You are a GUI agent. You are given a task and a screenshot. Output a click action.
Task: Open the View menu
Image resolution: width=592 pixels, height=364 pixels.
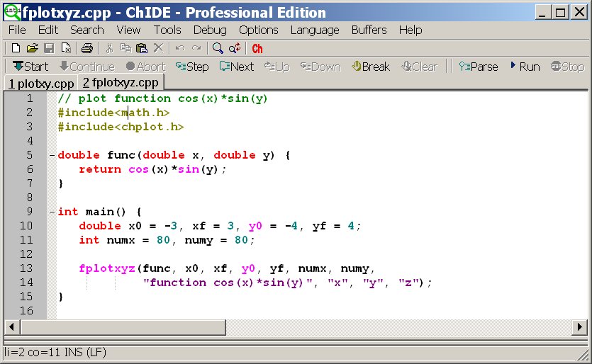click(128, 30)
